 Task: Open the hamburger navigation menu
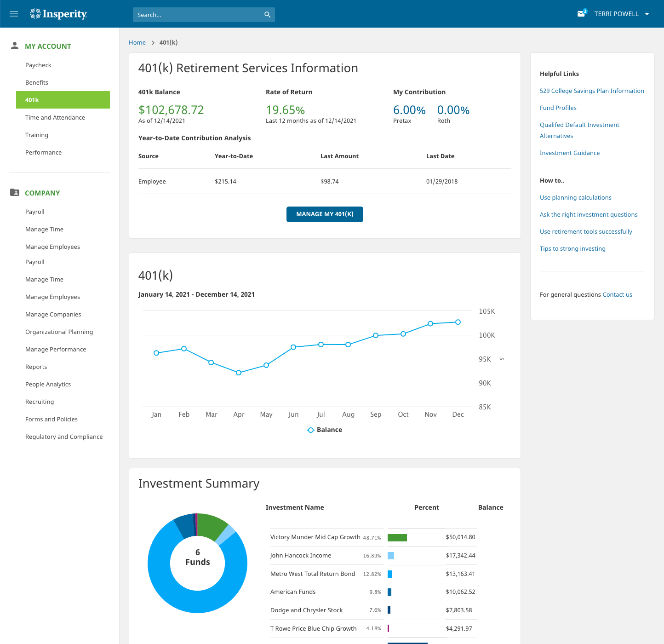[x=14, y=14]
